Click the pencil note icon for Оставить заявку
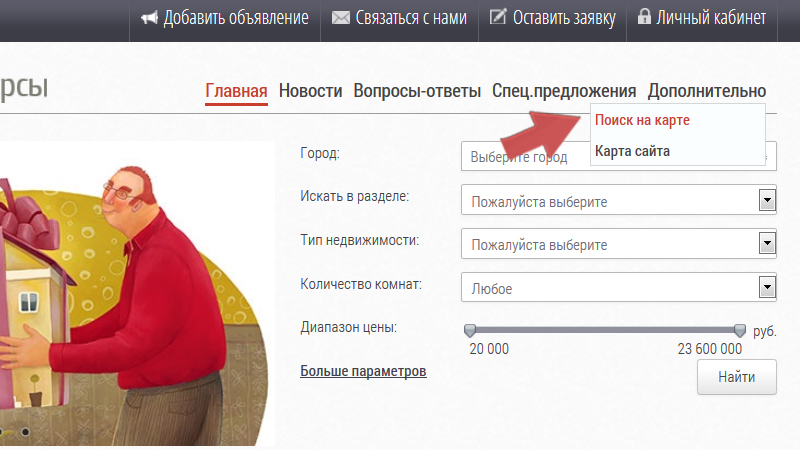 (498, 16)
